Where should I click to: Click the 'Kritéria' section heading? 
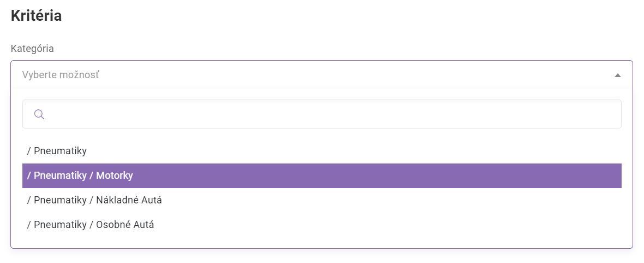(36, 16)
